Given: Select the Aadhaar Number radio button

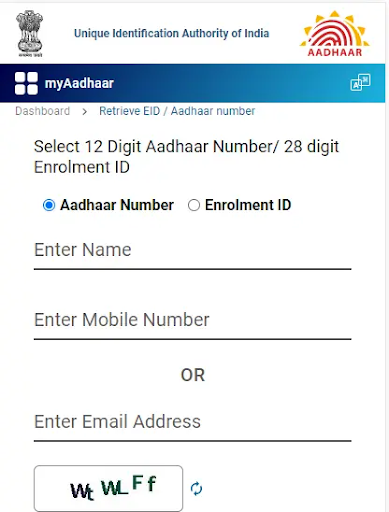Looking at the screenshot, I should pos(49,205).
